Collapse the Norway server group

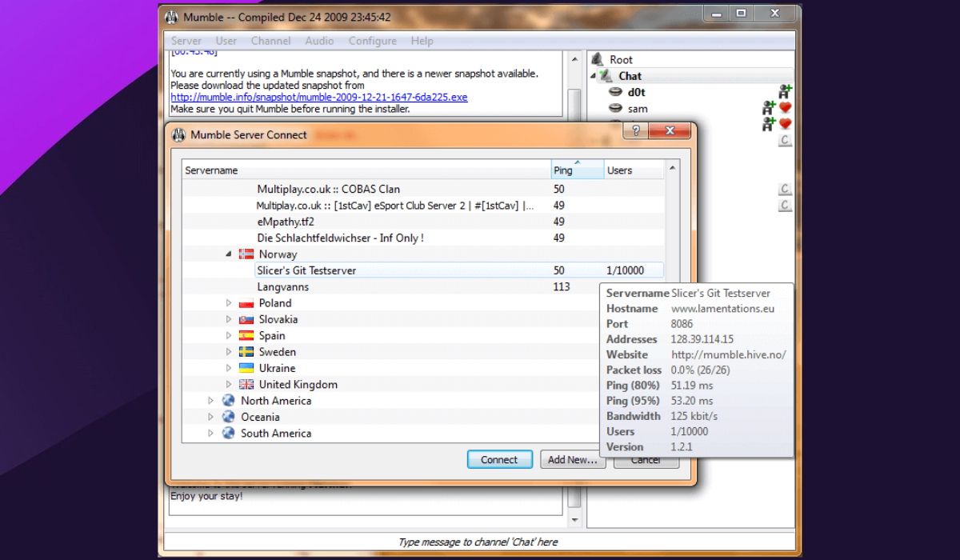point(229,254)
